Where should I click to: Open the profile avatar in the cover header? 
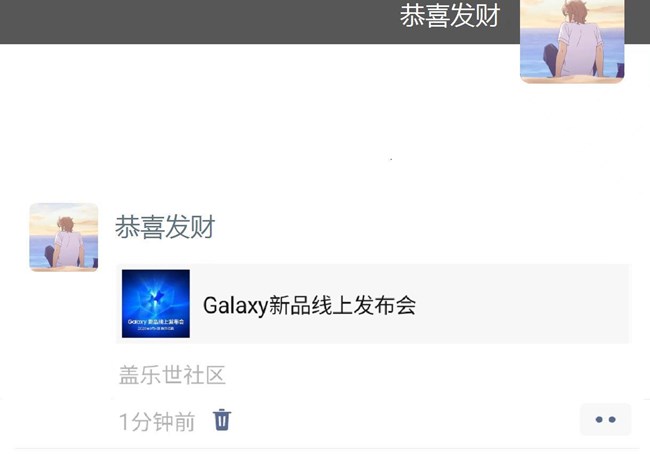(x=572, y=41)
